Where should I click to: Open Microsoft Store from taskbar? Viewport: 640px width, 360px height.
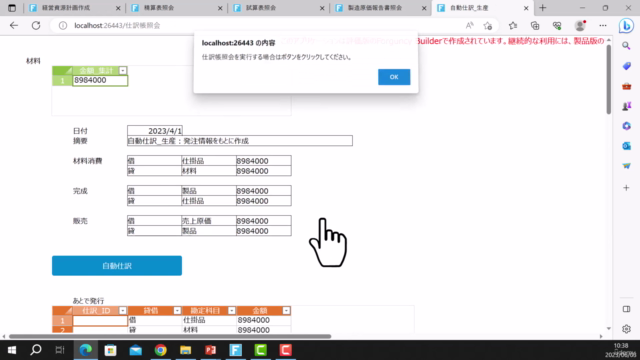110,350
